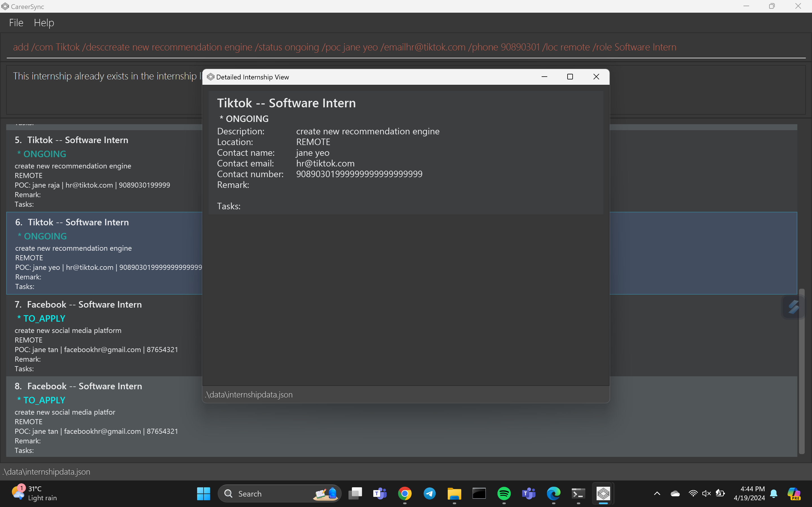Screen dimensions: 812x507
Task: Show hidden system tray icons
Action: coord(657,493)
